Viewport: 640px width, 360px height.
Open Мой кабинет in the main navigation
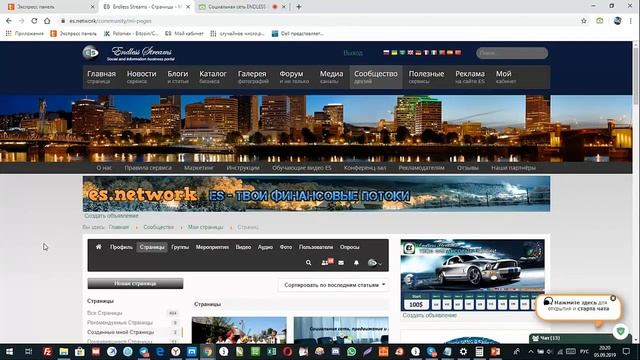[505, 77]
